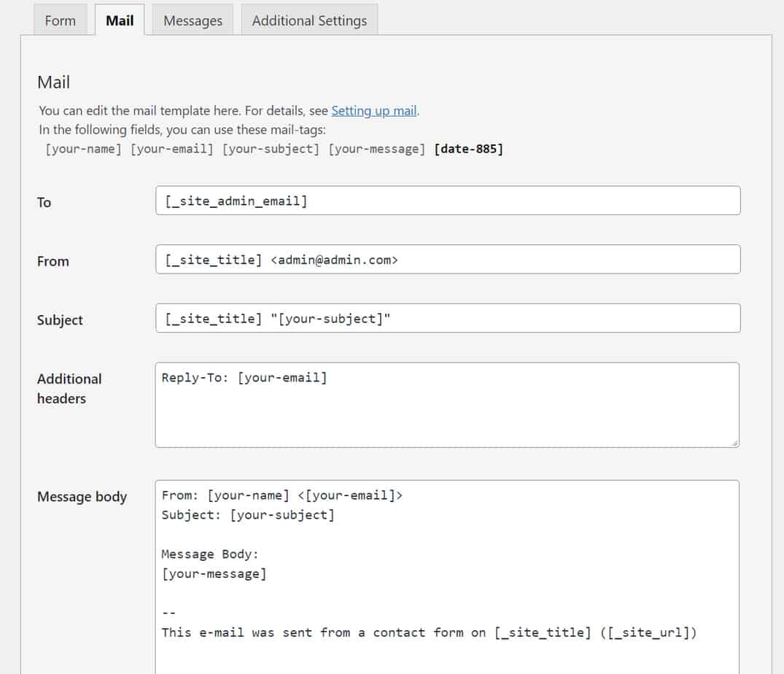The height and width of the screenshot is (674, 784).
Task: Click into the Additional headers textarea
Action: pyautogui.click(x=446, y=412)
